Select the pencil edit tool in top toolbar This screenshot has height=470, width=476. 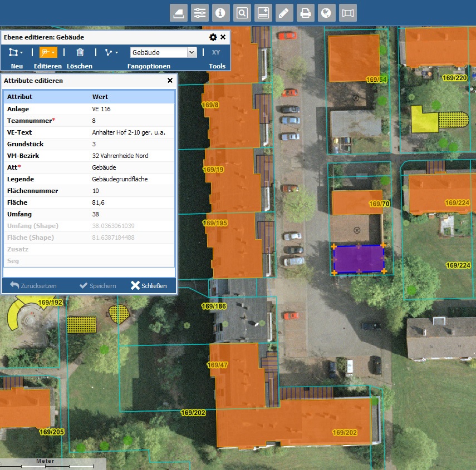tap(284, 12)
